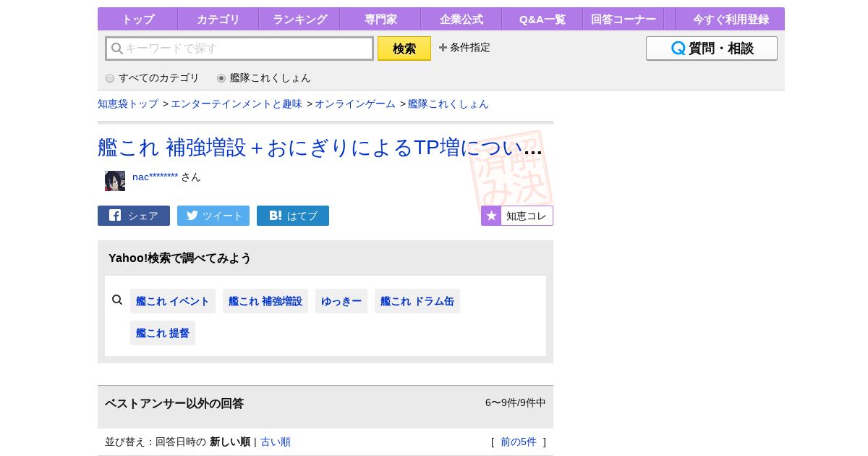868x456 pixels.
Task: Click 今すぐ利用登録 in navigation
Action: 731,19
